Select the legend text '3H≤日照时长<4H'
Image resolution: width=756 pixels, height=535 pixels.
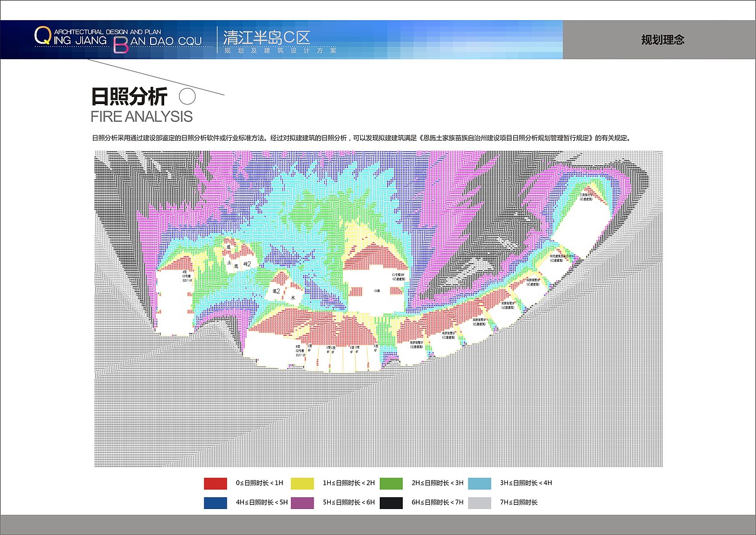click(526, 483)
